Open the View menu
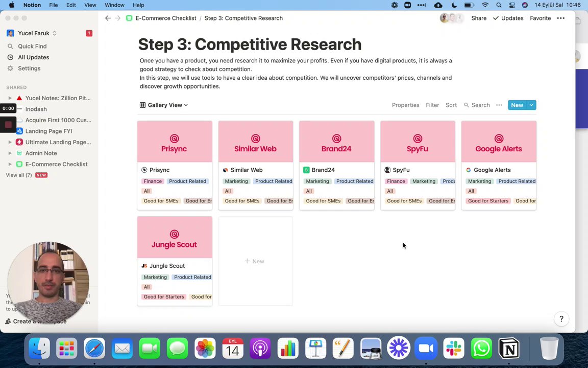588x368 pixels. 90,5
